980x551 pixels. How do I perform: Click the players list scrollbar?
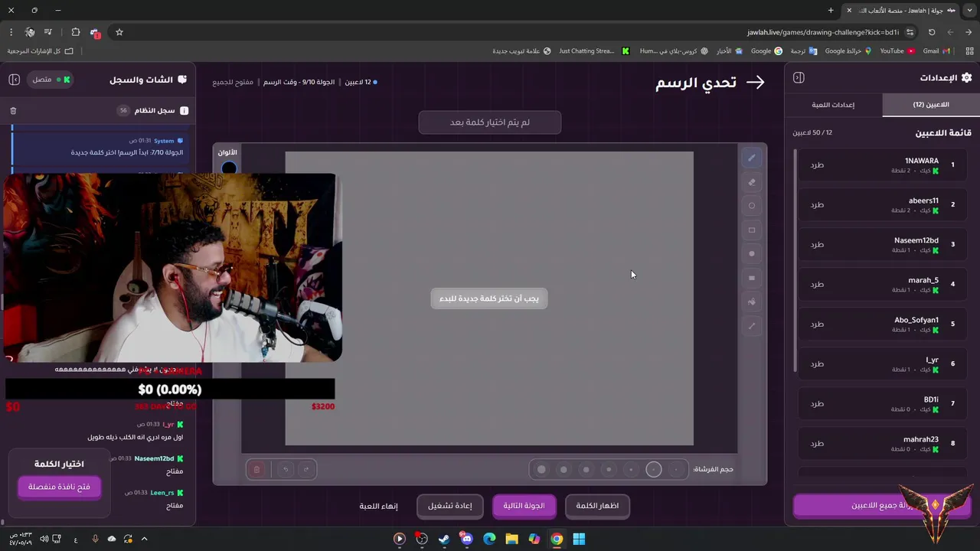tap(794, 260)
